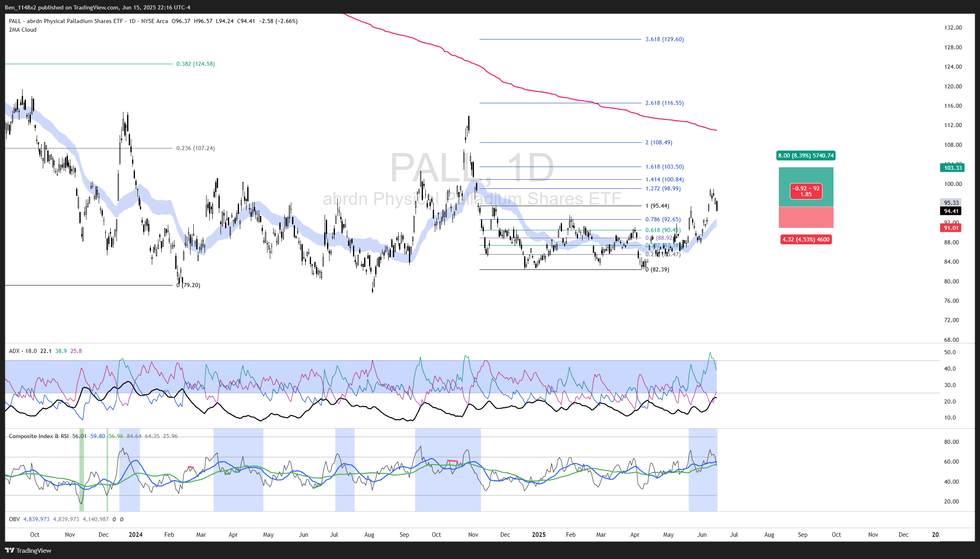Select the ADX indicator legend label
This screenshot has width=980, height=559.
14,351
